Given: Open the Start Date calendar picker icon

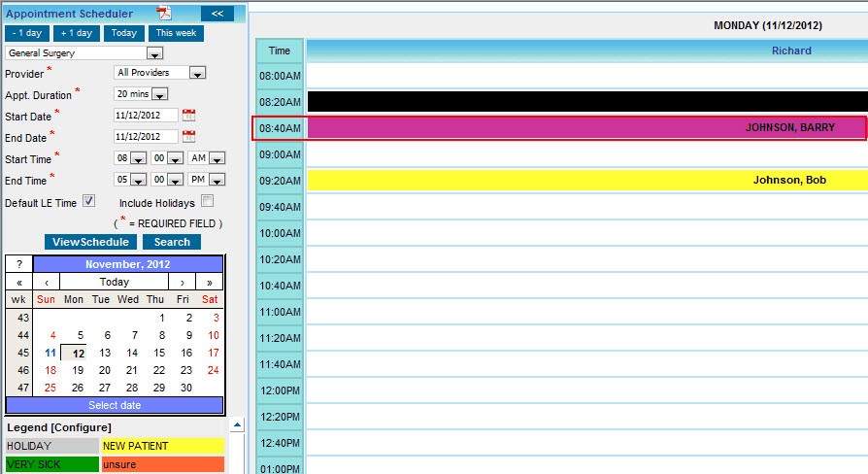Looking at the screenshot, I should [x=188, y=115].
